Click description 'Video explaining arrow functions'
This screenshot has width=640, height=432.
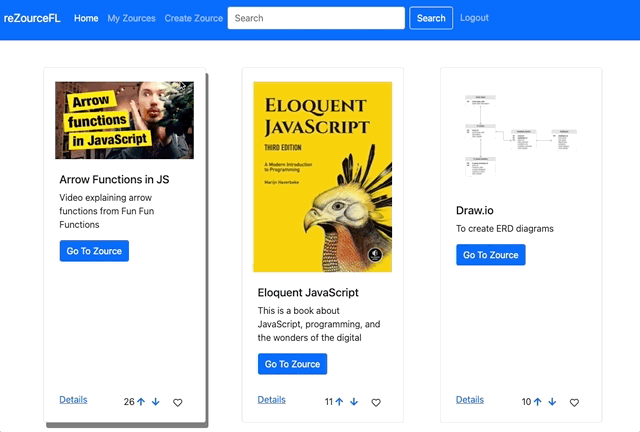(107, 211)
